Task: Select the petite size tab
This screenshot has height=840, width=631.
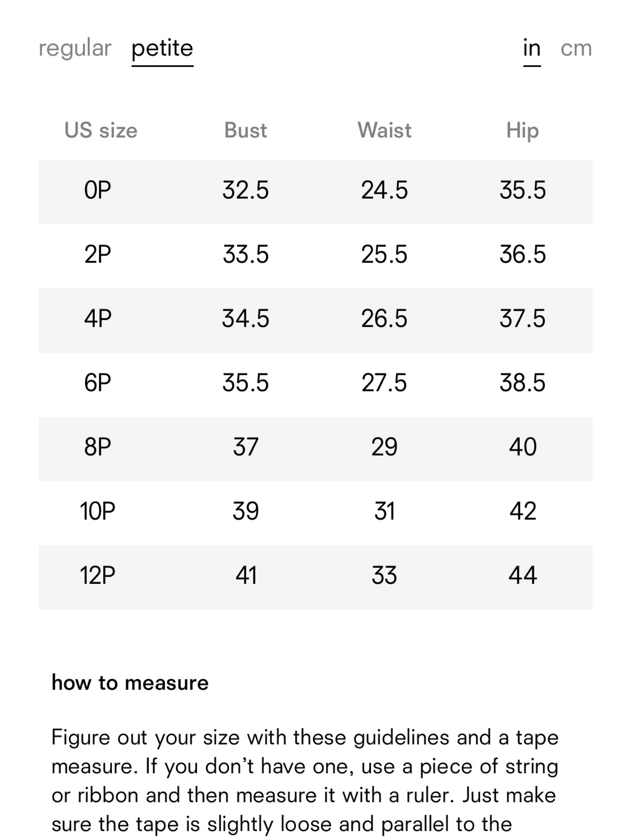Action: (x=163, y=50)
